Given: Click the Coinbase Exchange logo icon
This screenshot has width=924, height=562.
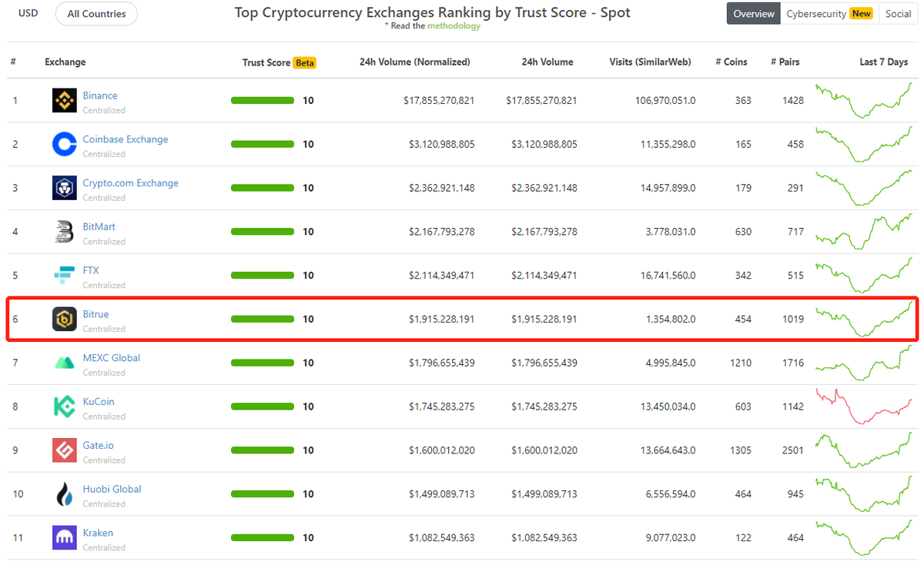Looking at the screenshot, I should 64,144.
